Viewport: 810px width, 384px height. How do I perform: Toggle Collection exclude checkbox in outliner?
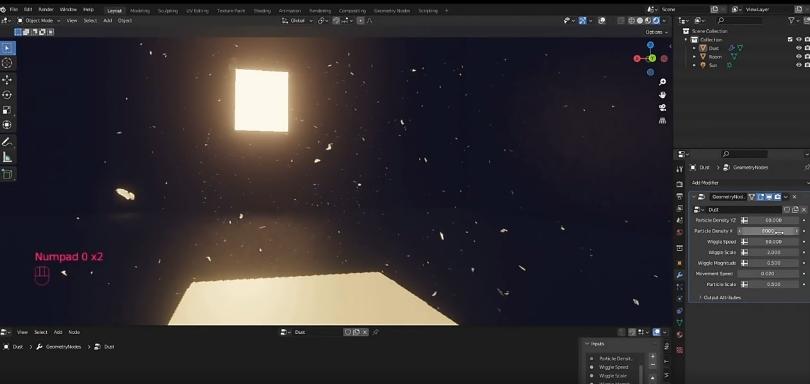pyautogui.click(x=790, y=39)
